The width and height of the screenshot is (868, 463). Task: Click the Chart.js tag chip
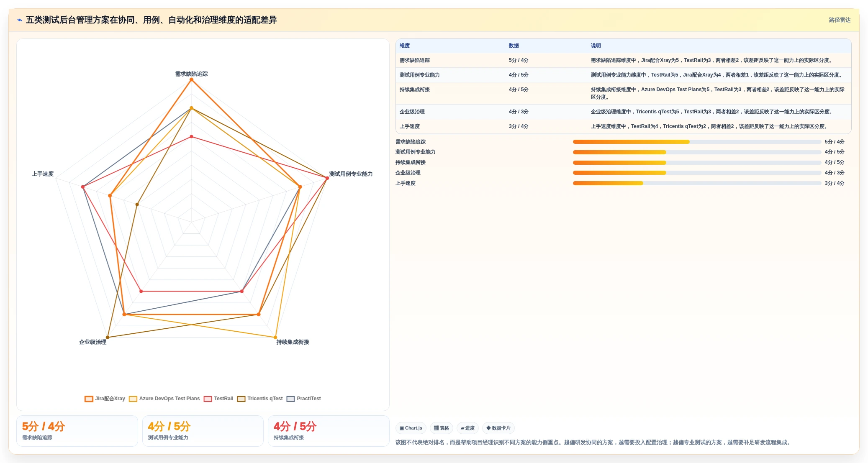click(x=411, y=428)
